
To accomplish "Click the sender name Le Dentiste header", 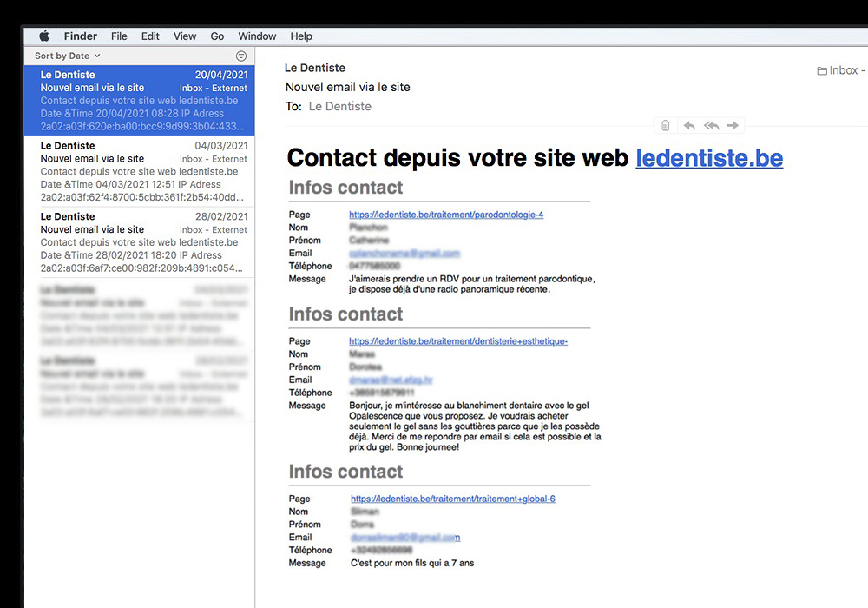I will pyautogui.click(x=315, y=68).
